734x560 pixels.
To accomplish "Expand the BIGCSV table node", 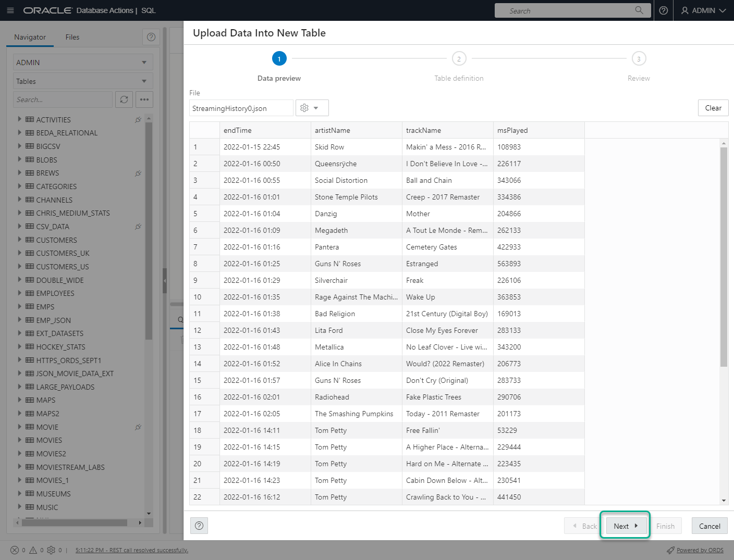I will [x=19, y=146].
